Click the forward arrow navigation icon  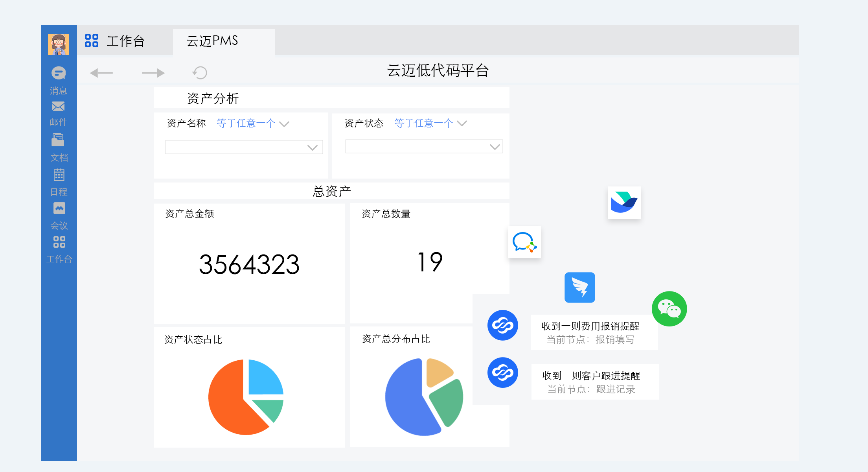[153, 73]
